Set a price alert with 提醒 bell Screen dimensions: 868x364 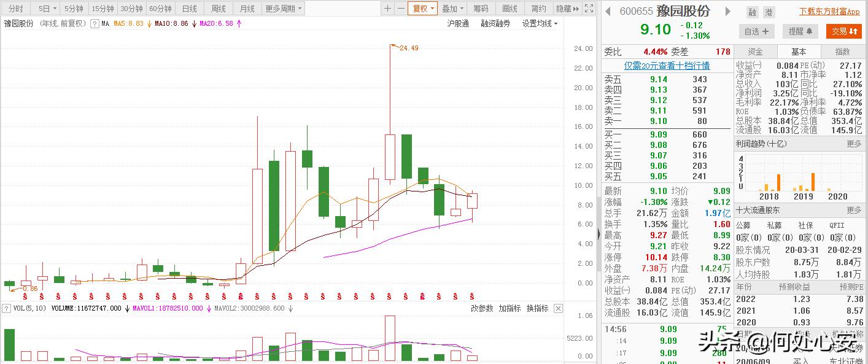(800, 31)
